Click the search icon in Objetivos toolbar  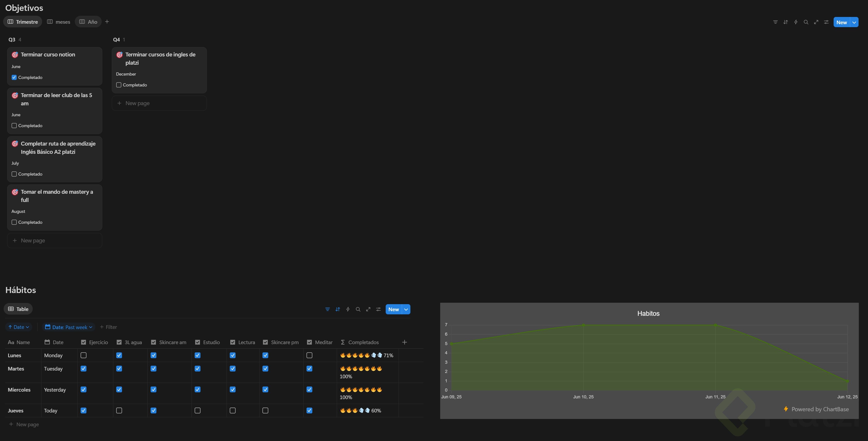click(x=806, y=22)
